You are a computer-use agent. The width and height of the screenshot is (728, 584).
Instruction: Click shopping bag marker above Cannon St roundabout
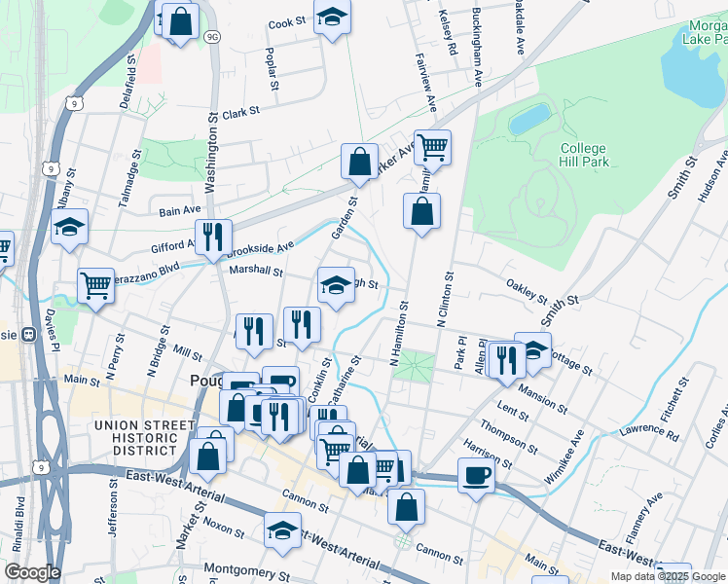[x=406, y=508]
